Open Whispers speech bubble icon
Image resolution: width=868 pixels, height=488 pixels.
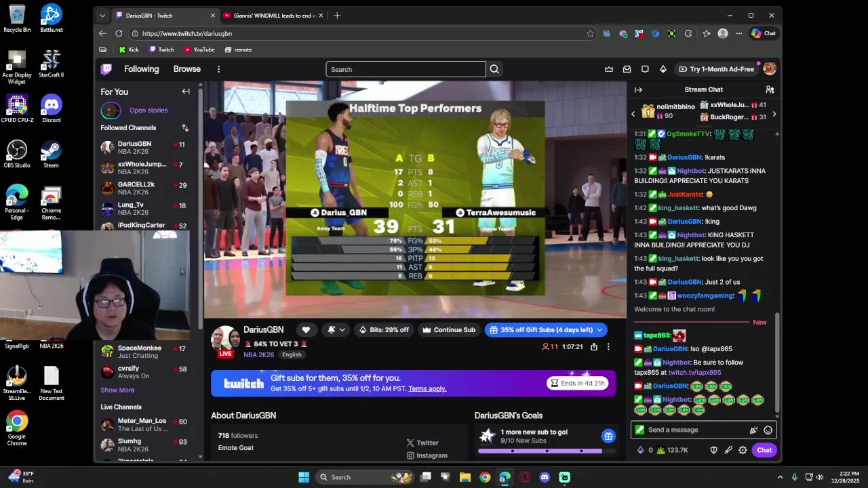(x=645, y=69)
